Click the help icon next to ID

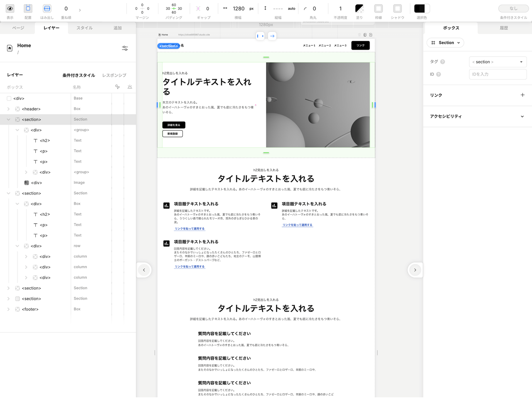[438, 74]
